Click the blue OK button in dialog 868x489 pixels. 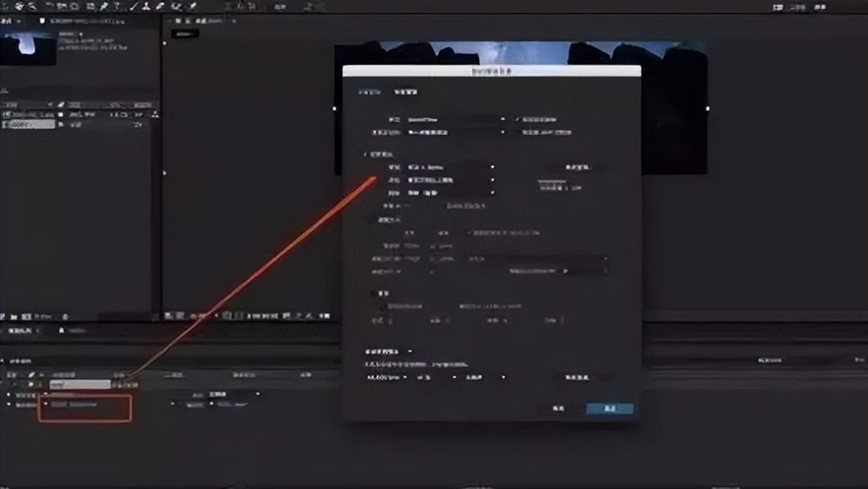tap(609, 408)
